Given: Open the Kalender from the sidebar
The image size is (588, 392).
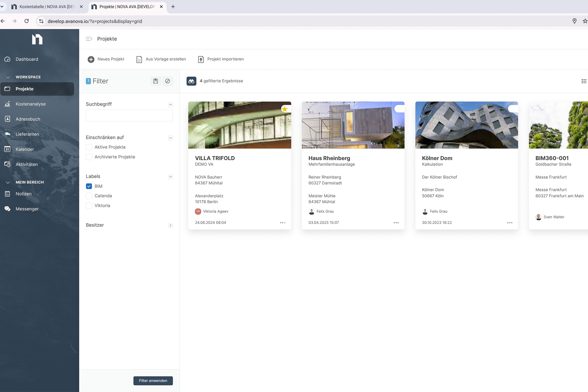Looking at the screenshot, I should (24, 149).
